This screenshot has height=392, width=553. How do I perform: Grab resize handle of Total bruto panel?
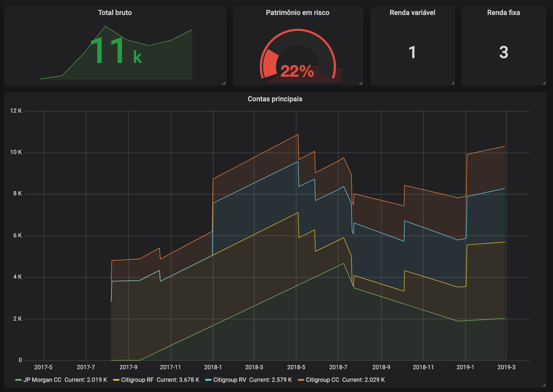point(224,83)
